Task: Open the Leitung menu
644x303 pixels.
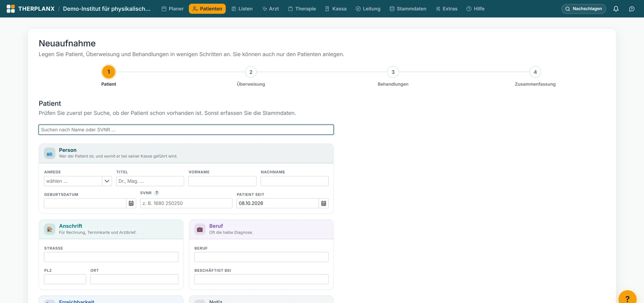Action: [x=368, y=9]
